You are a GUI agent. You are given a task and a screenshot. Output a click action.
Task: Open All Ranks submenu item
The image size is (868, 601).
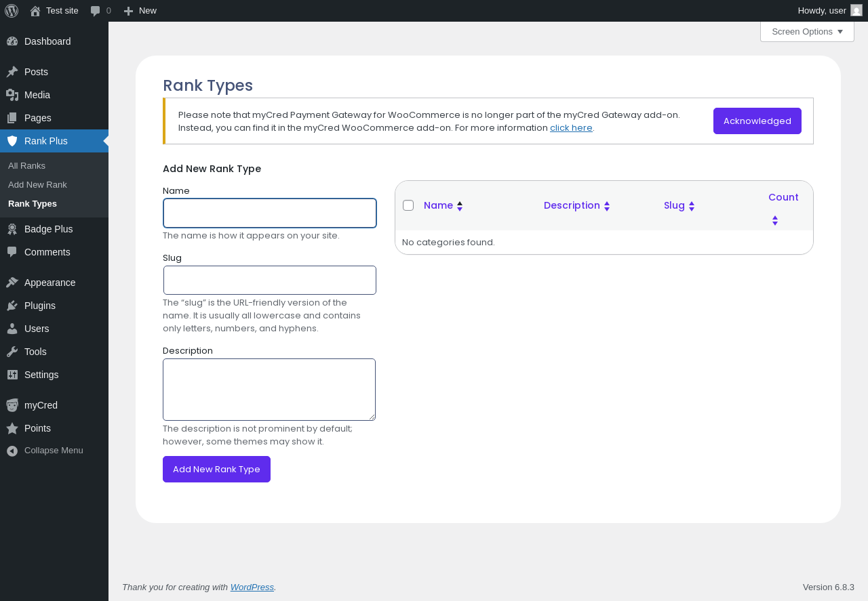coord(27,166)
